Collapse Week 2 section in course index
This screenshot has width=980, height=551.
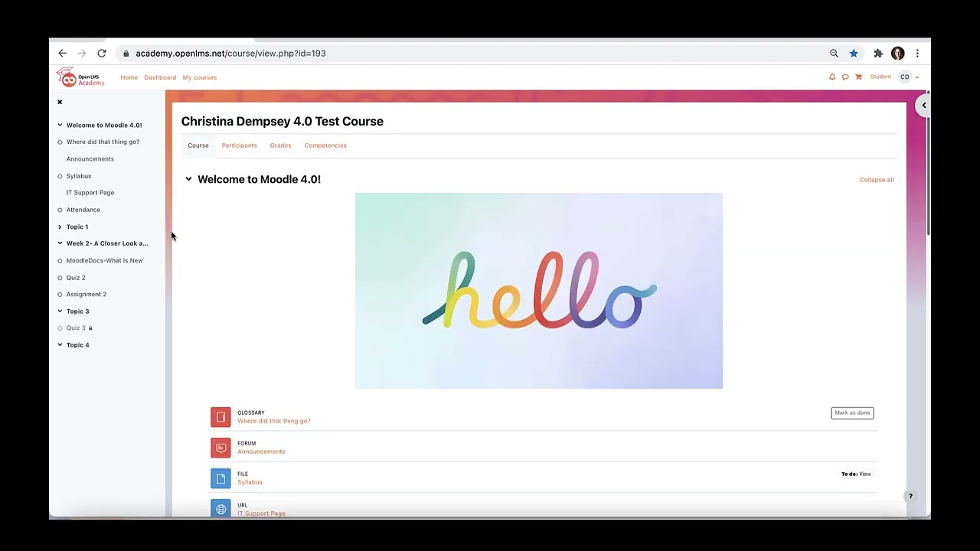(x=60, y=243)
